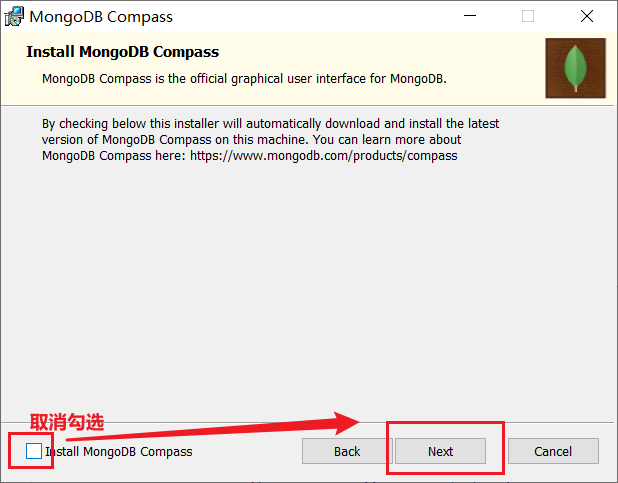Minimize the MongoDB Compass installer window
Image resolution: width=618 pixels, height=483 pixels.
click(x=470, y=16)
